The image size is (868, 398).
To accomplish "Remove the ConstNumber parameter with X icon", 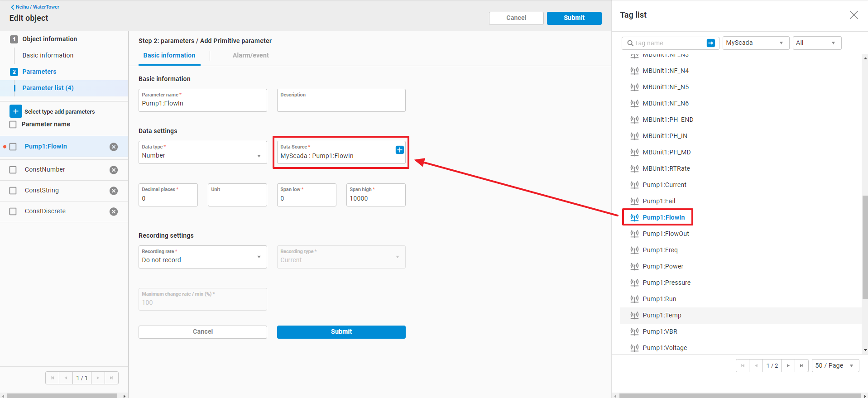I will point(114,170).
